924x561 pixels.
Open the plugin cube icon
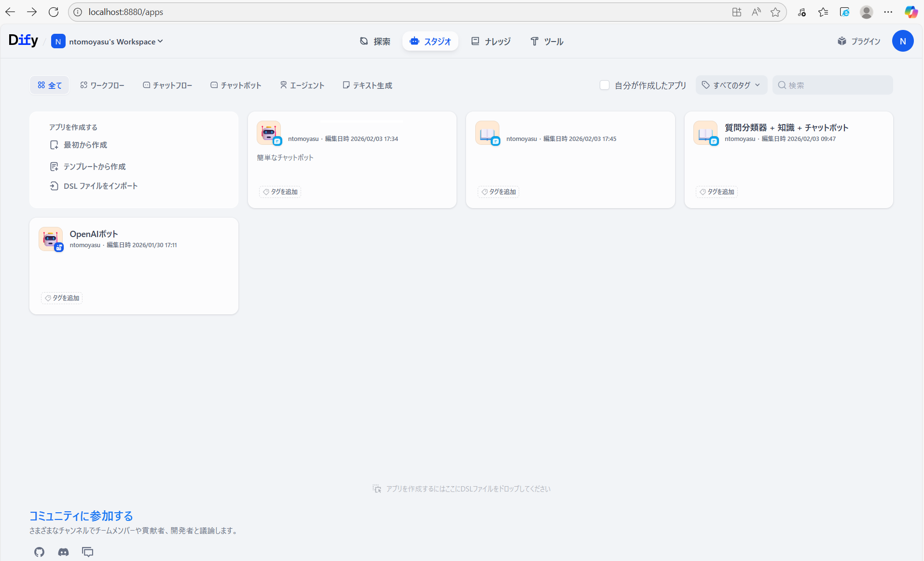(841, 41)
